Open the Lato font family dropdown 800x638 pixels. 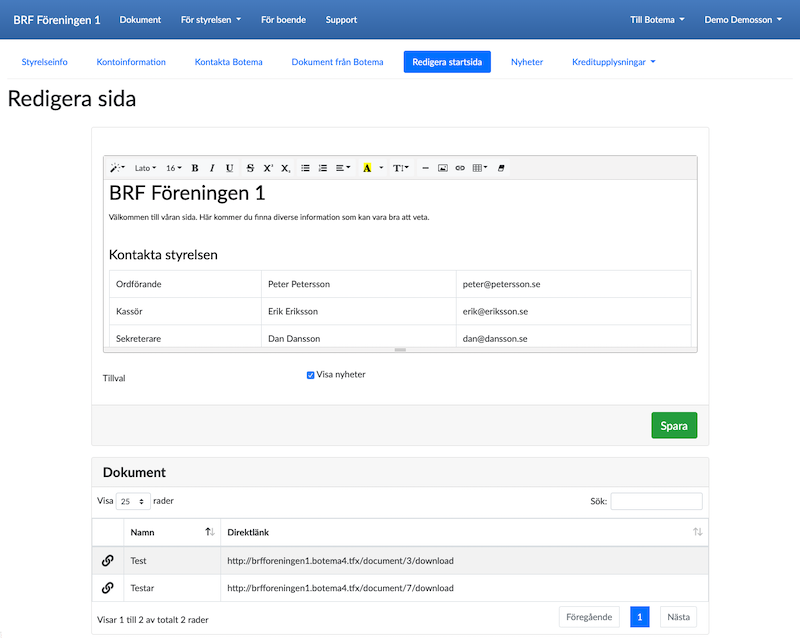[145, 168]
